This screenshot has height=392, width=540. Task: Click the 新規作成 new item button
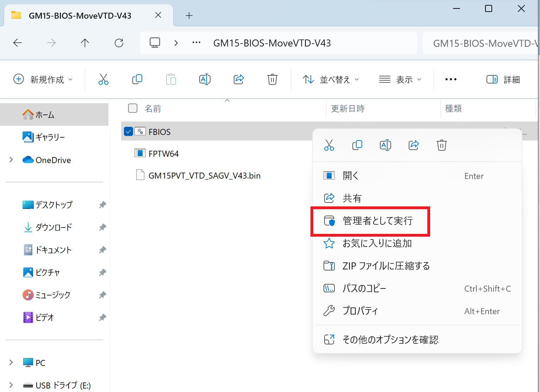[43, 79]
